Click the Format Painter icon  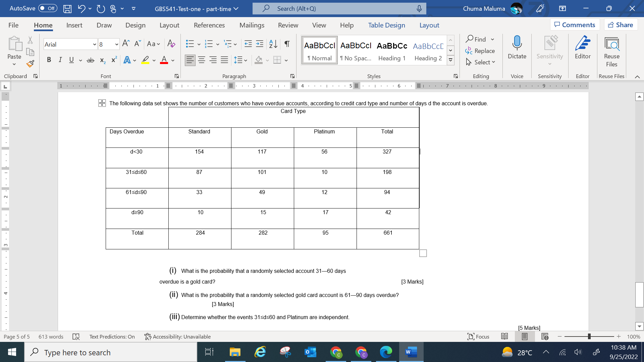click(x=30, y=64)
